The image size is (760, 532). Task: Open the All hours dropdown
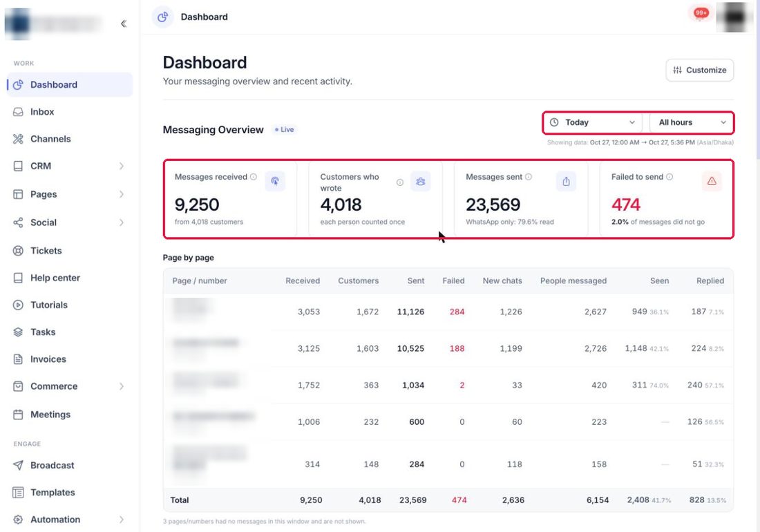pos(691,122)
